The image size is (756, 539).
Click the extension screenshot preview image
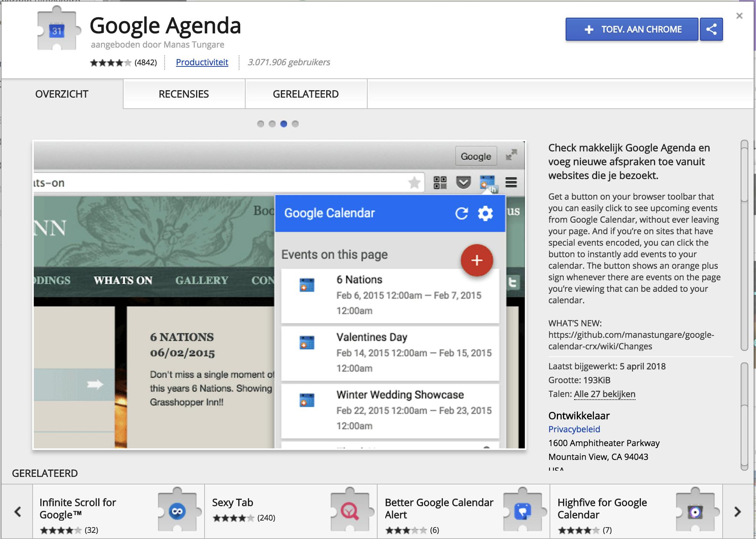click(x=279, y=295)
